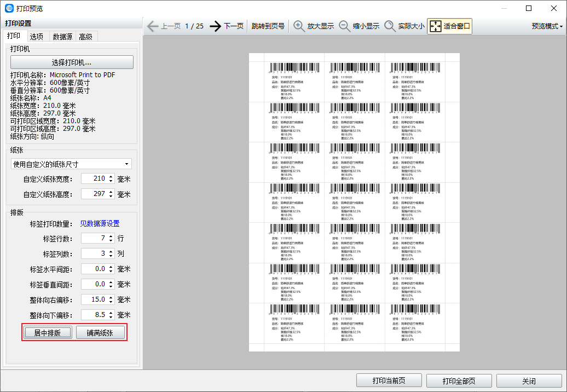Decrease downward offset with down arrow
The height and width of the screenshot is (392, 567).
coord(111,317)
